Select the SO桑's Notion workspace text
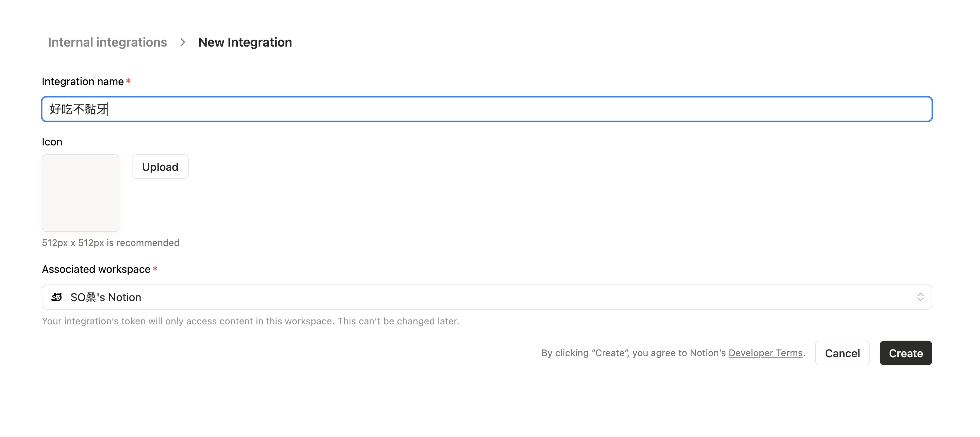This screenshot has width=980, height=437. (x=106, y=297)
